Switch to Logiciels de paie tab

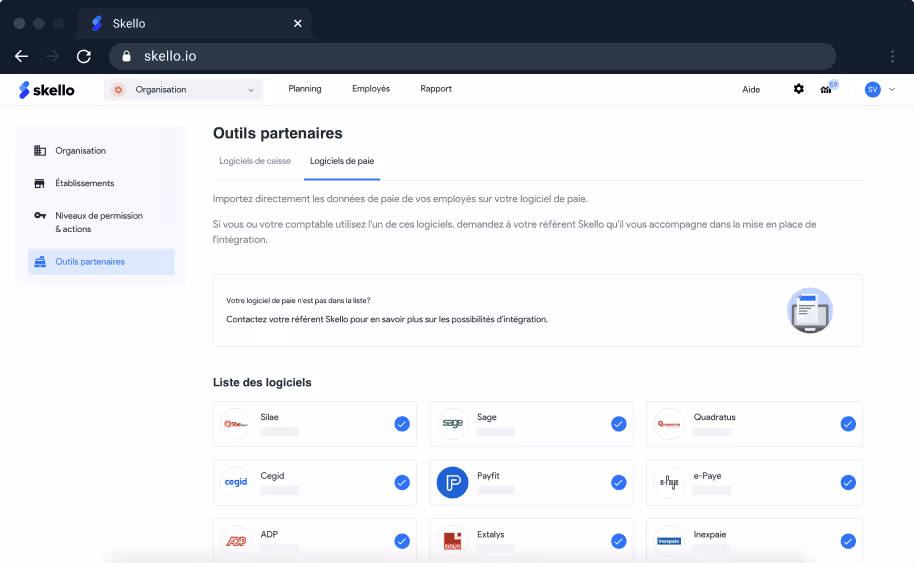coord(342,161)
